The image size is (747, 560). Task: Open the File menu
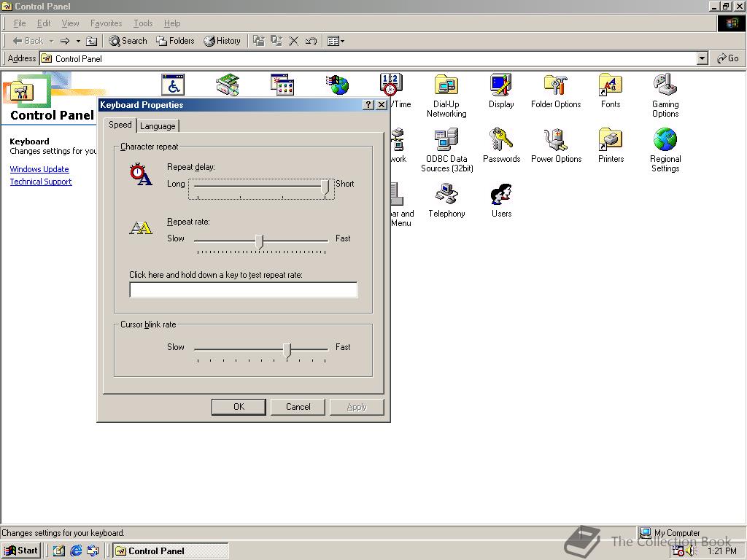pos(20,23)
